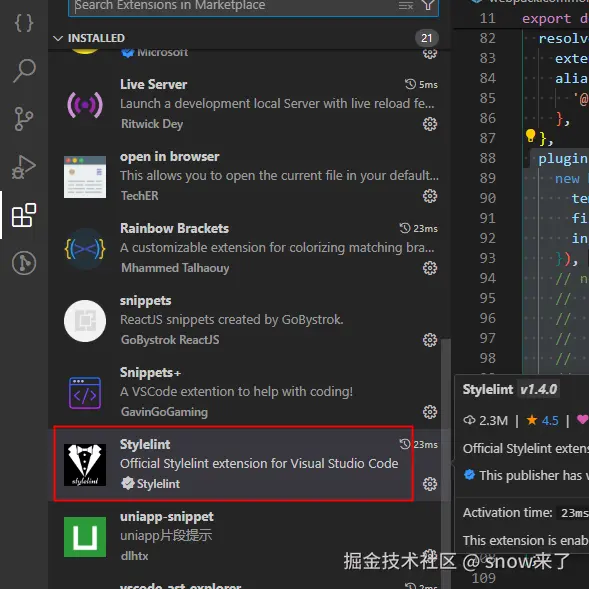Open Source Control view in activity bar

coord(24,119)
